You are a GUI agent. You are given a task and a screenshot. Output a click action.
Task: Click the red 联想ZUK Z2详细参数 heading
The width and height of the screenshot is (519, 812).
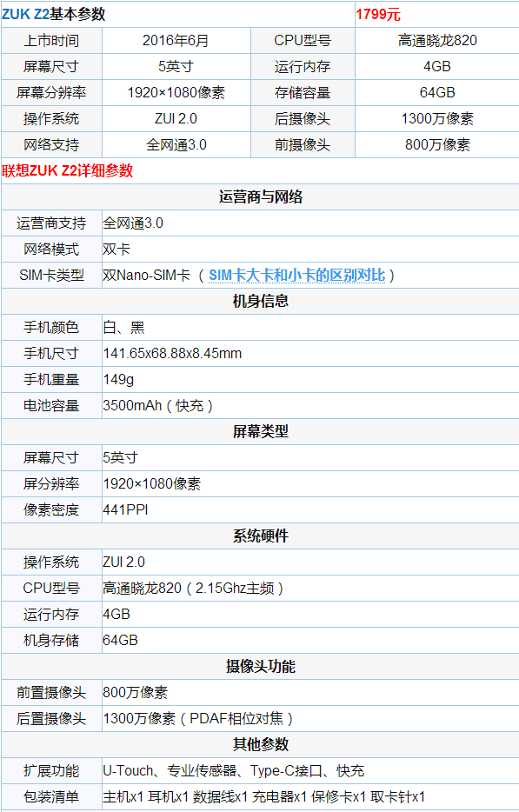(67, 171)
